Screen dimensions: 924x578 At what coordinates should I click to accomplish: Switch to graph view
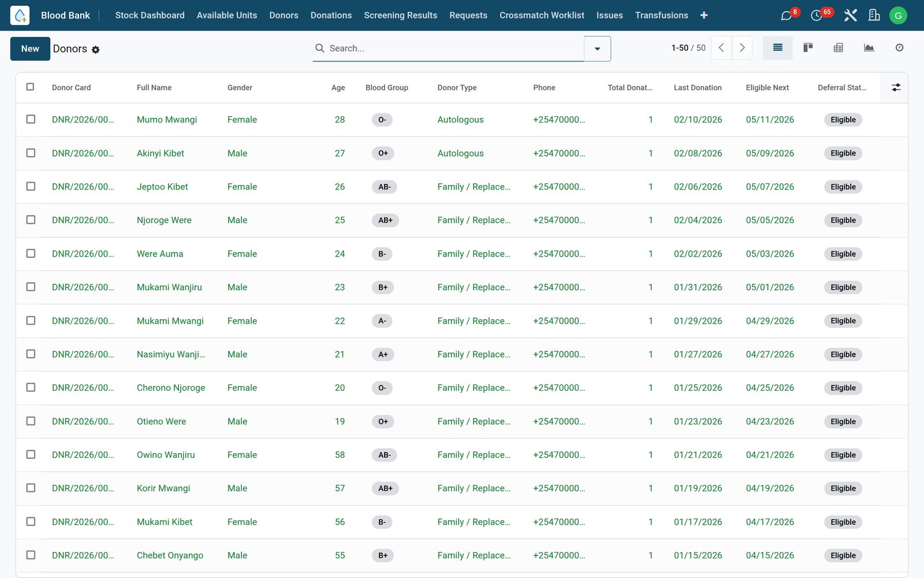pos(869,48)
